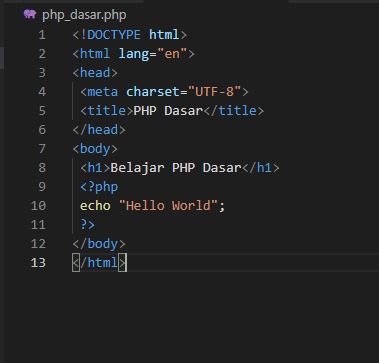This screenshot has width=379, height=363.
Task: Click line number 4 in the gutter
Action: pyautogui.click(x=42, y=92)
